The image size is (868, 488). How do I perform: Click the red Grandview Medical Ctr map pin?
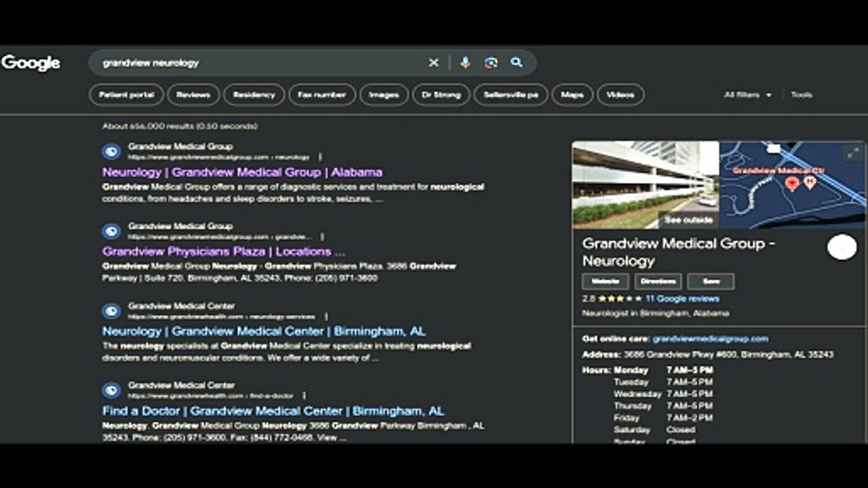point(791,184)
